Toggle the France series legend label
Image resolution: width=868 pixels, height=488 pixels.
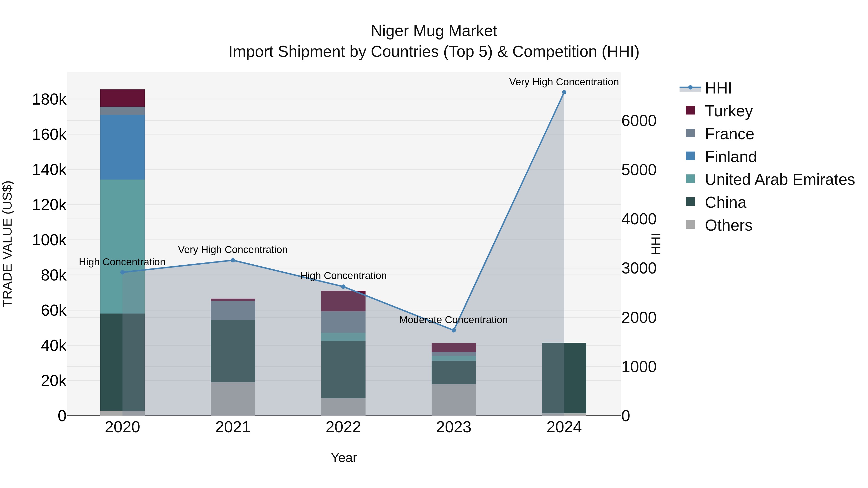click(x=729, y=134)
